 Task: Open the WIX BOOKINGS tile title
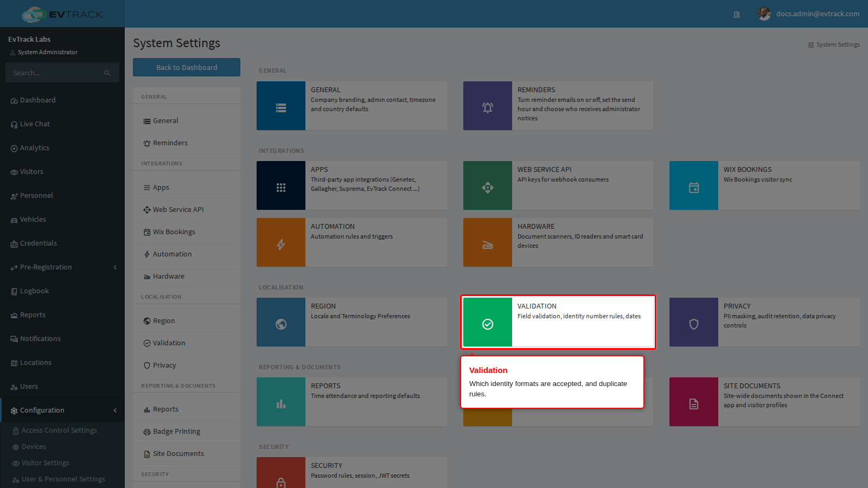tap(748, 170)
